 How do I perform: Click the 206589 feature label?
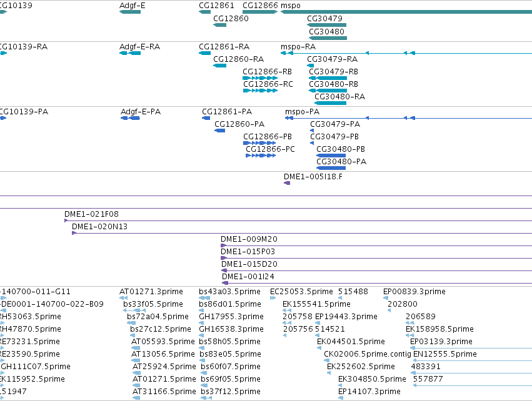tap(420, 317)
